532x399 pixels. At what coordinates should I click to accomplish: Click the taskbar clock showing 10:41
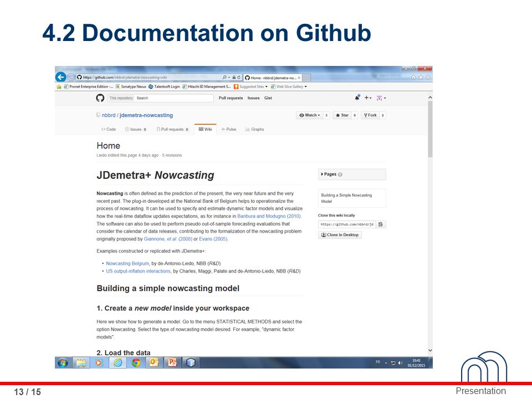coord(416,363)
